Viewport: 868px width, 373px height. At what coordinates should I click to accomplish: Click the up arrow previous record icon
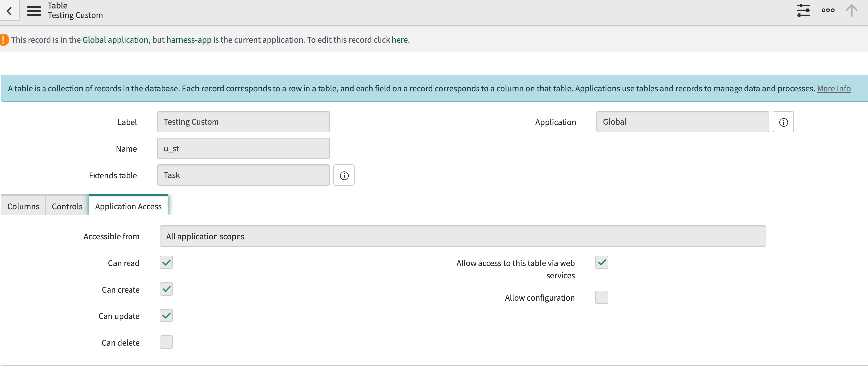click(852, 10)
